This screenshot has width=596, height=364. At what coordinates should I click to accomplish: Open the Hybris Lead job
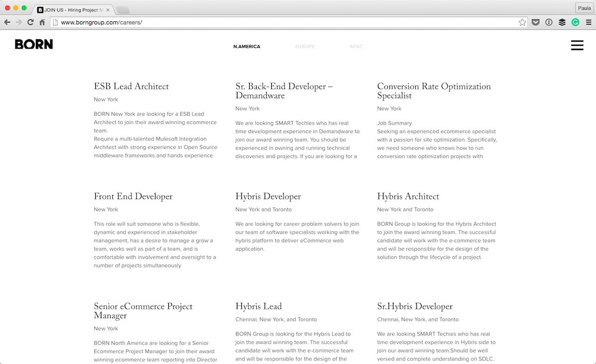pyautogui.click(x=258, y=306)
